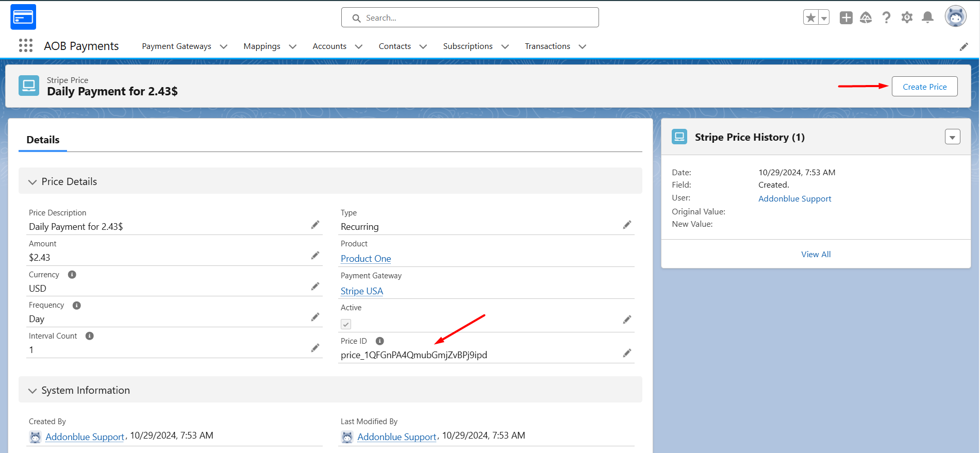
Task: Open the Transactions menu chevron
Action: [x=583, y=46]
